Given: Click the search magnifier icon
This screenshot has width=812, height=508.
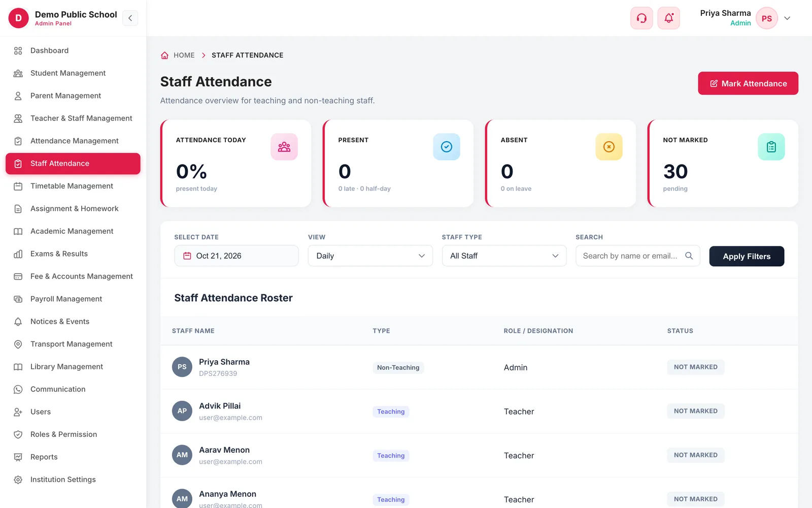Looking at the screenshot, I should click(689, 256).
